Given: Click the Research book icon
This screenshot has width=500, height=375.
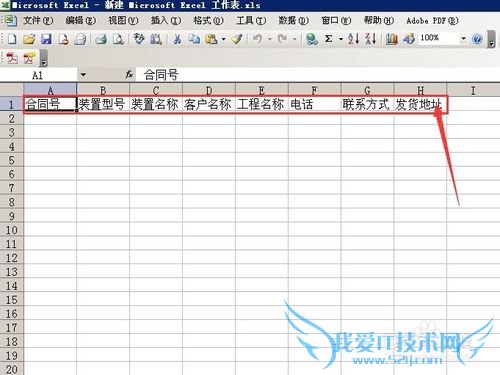Looking at the screenshot, I should point(156,39).
